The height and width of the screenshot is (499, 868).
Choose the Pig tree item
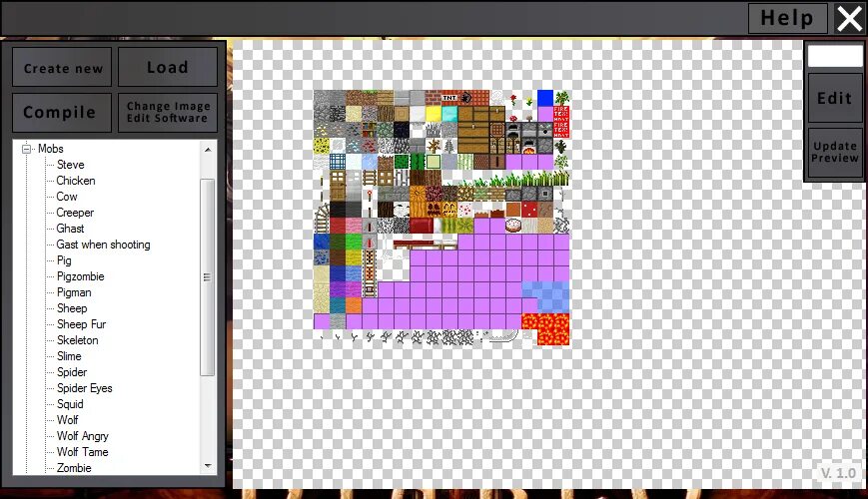(64, 260)
